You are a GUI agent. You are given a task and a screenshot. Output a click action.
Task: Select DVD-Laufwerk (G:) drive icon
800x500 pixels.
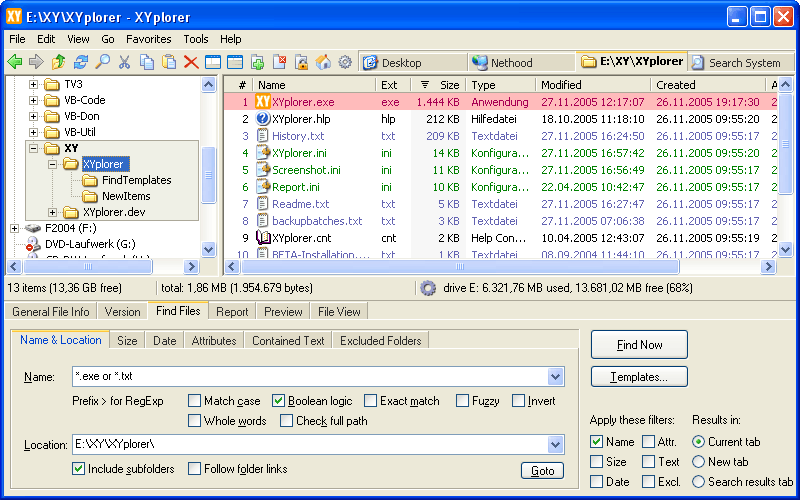(33, 244)
